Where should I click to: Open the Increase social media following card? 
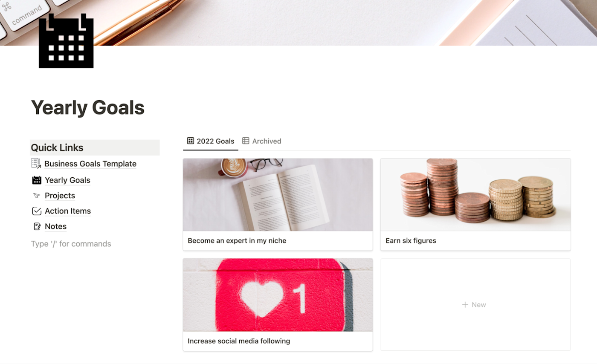coord(278,305)
